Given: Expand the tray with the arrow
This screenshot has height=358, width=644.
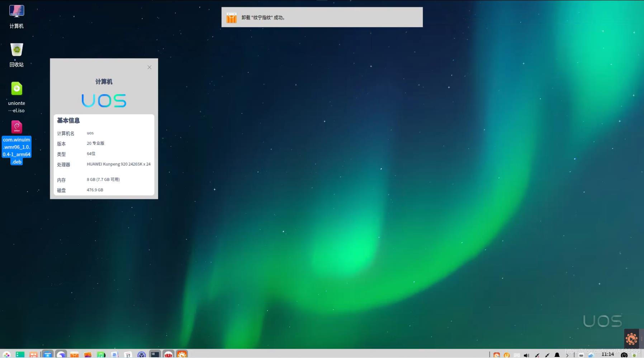Looking at the screenshot, I should point(567,355).
